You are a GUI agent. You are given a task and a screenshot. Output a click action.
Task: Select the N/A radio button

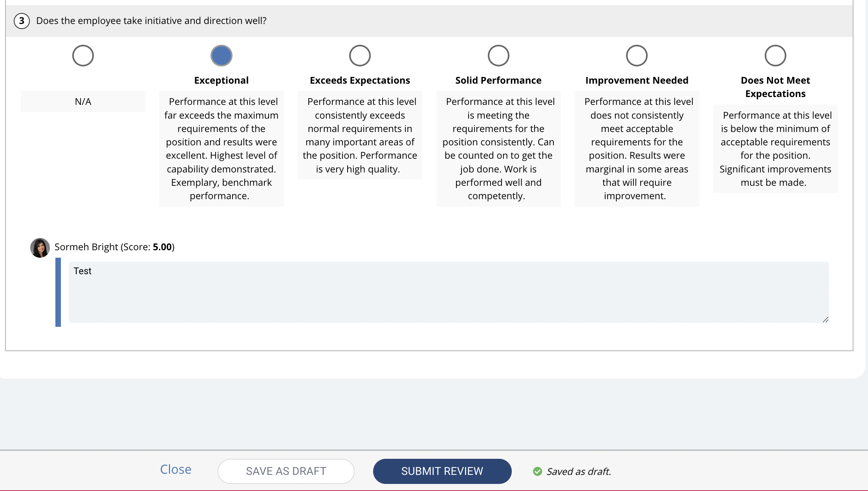[83, 56]
